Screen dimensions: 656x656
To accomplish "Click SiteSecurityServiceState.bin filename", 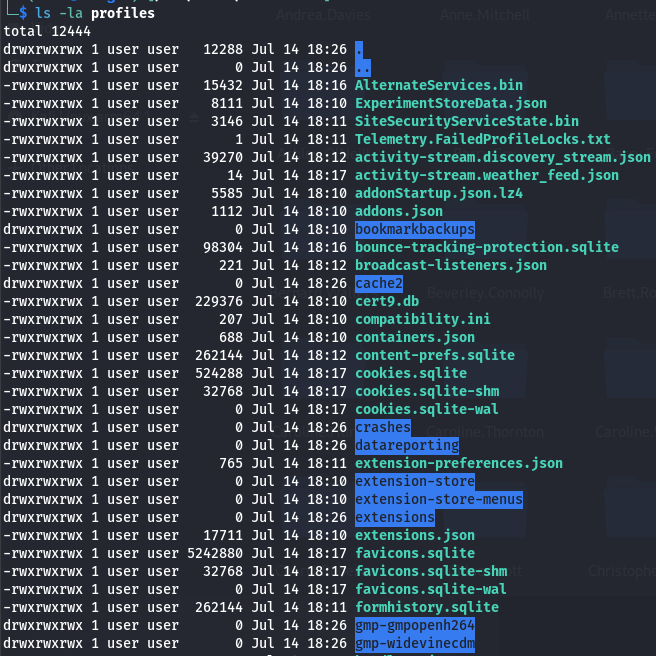I will click(466, 121).
